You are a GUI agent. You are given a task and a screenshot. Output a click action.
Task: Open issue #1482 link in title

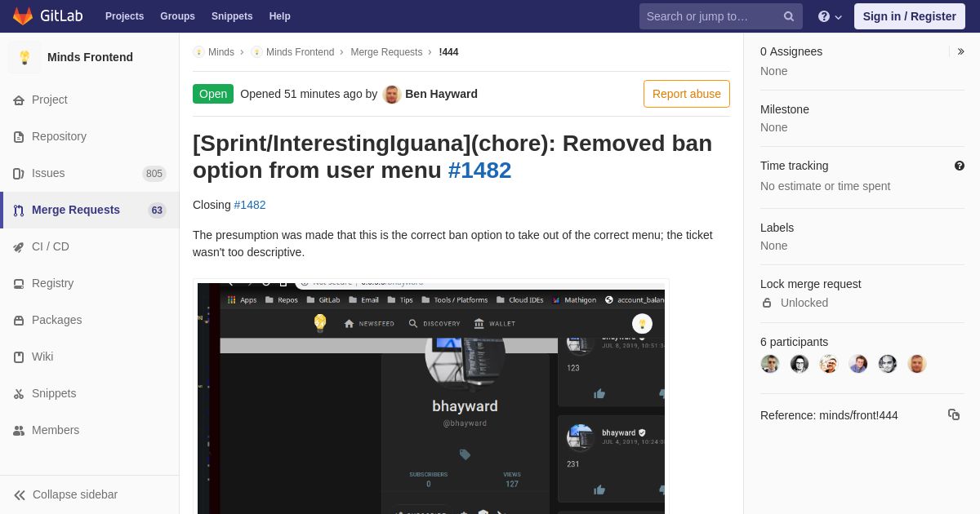(479, 170)
